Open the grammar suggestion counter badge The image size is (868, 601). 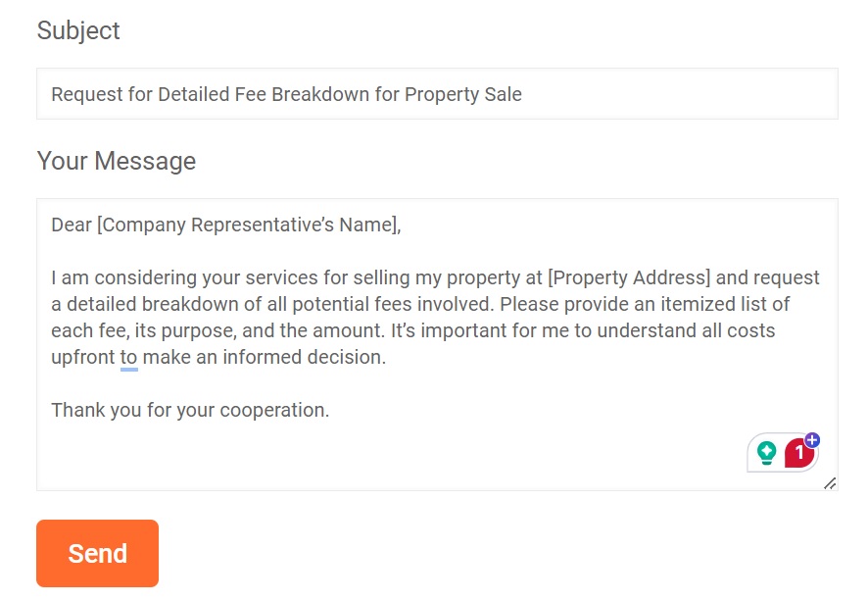[x=797, y=454]
